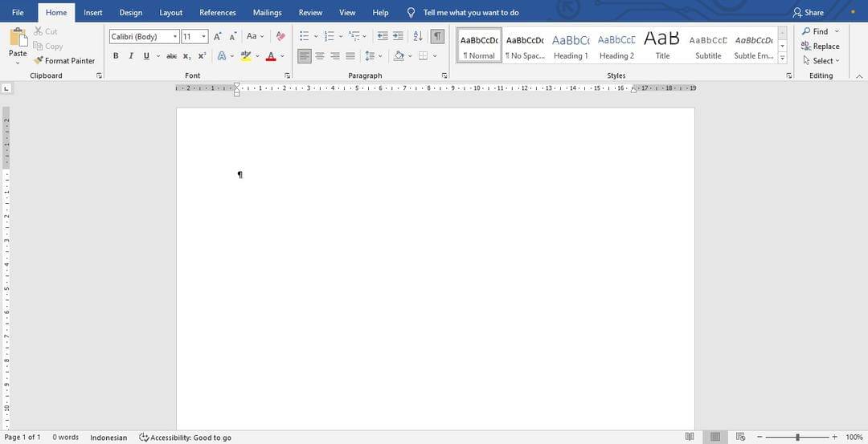The width and height of the screenshot is (868, 444).
Task: Click the Paste clipboard icon
Action: coord(18,36)
